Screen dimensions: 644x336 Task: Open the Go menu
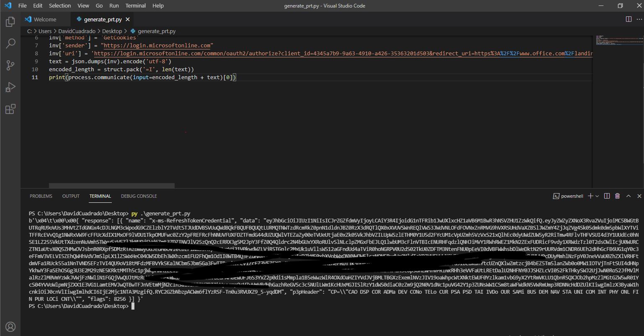[99, 5]
